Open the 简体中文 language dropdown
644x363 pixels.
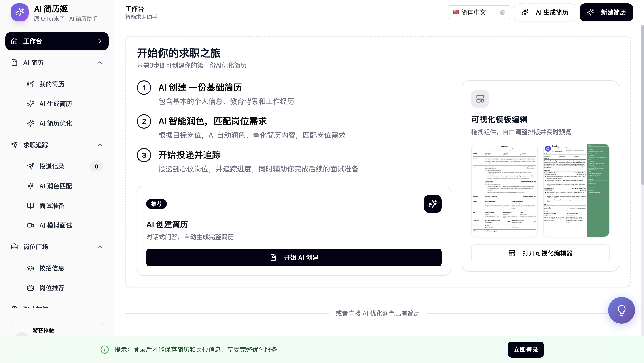pyautogui.click(x=479, y=12)
